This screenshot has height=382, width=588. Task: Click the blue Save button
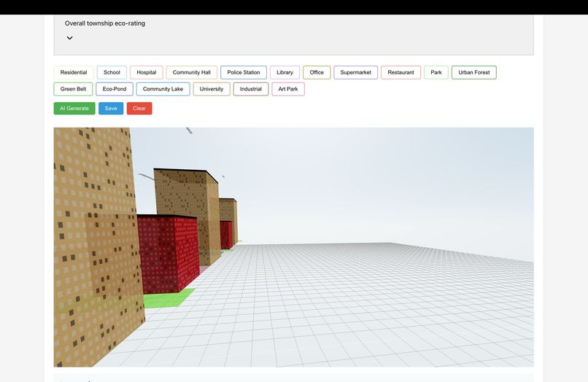tap(111, 109)
